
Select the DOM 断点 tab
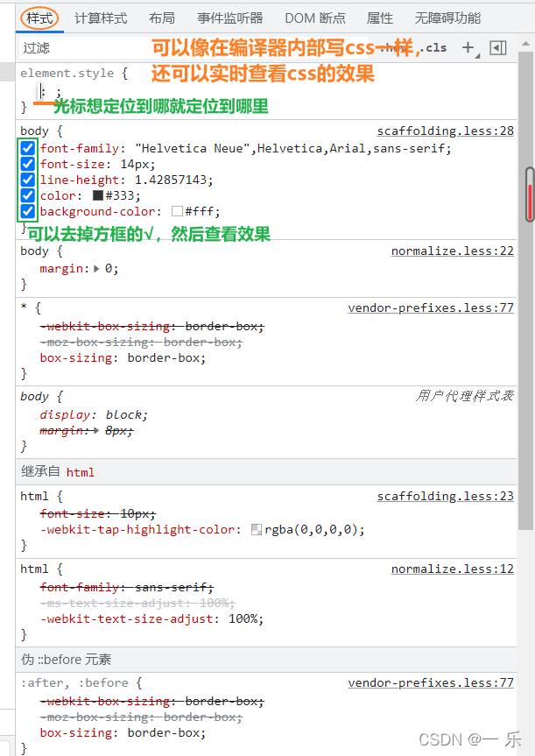tap(315, 18)
